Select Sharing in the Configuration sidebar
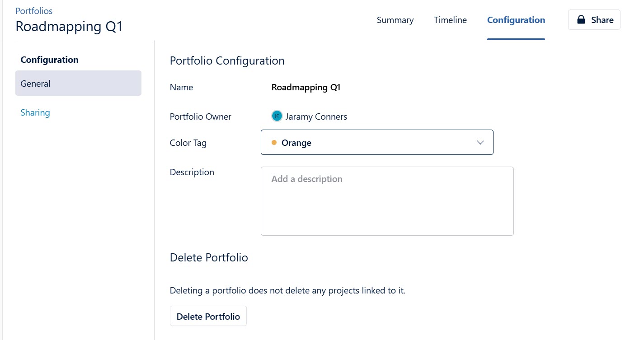Screen dimensions: 644x340 pyautogui.click(x=35, y=112)
